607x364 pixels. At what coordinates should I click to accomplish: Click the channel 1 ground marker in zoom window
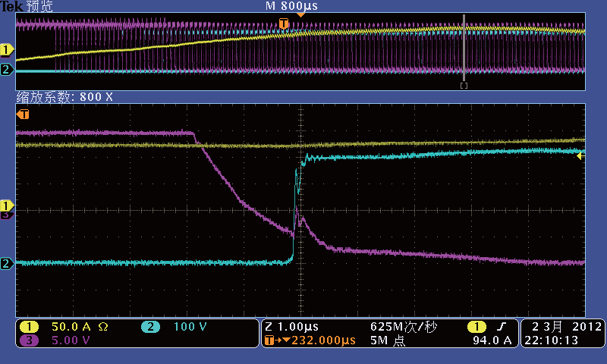[7, 206]
